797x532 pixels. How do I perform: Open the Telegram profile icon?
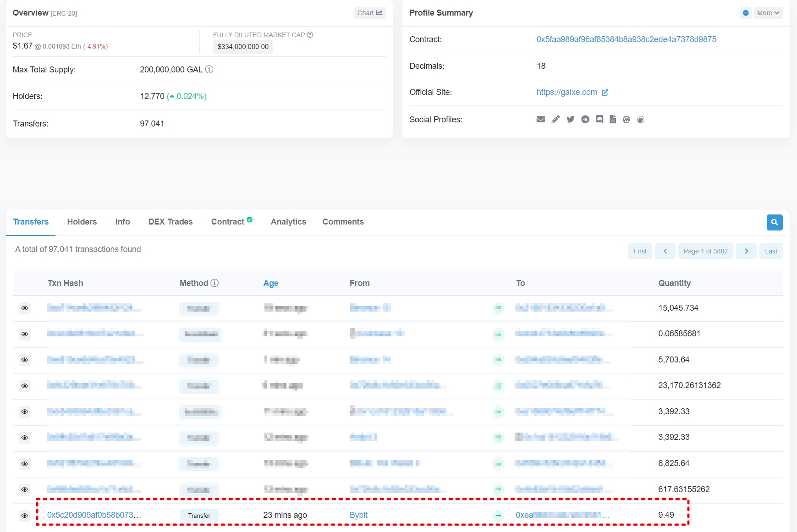pos(585,119)
